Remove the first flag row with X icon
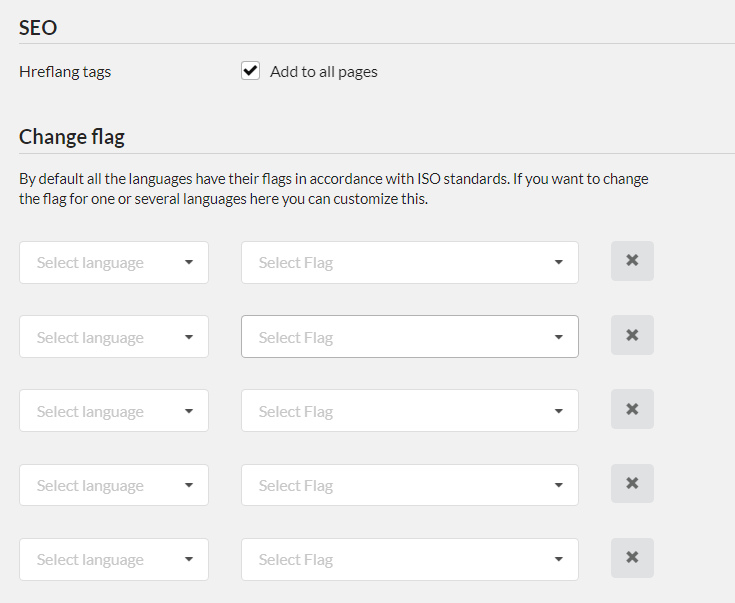 [632, 261]
